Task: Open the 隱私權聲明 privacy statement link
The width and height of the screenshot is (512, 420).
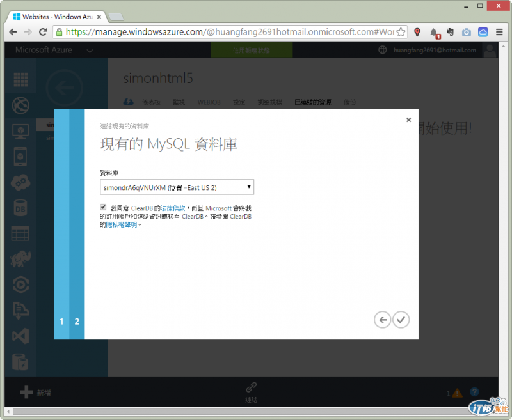Action: (x=122, y=224)
